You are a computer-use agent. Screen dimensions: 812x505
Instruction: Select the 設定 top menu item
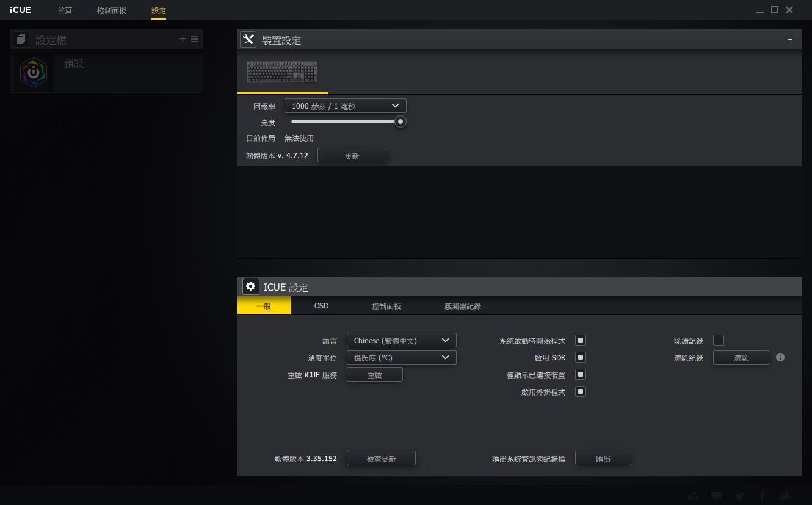pyautogui.click(x=159, y=11)
